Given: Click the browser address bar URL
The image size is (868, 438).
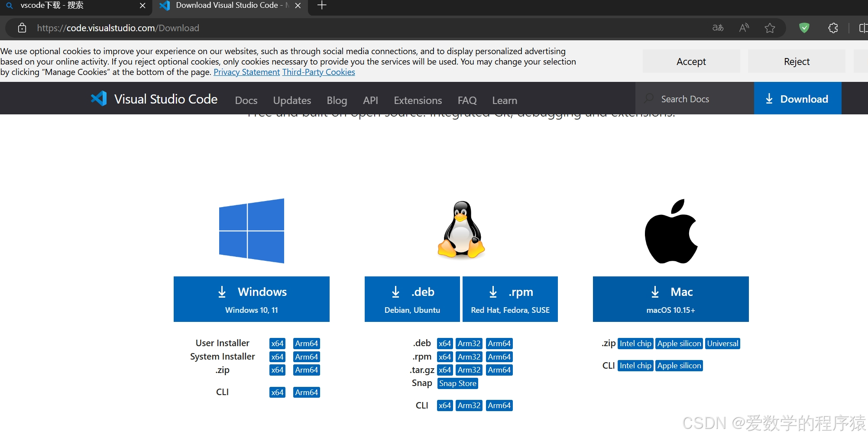Looking at the screenshot, I should coord(118,28).
